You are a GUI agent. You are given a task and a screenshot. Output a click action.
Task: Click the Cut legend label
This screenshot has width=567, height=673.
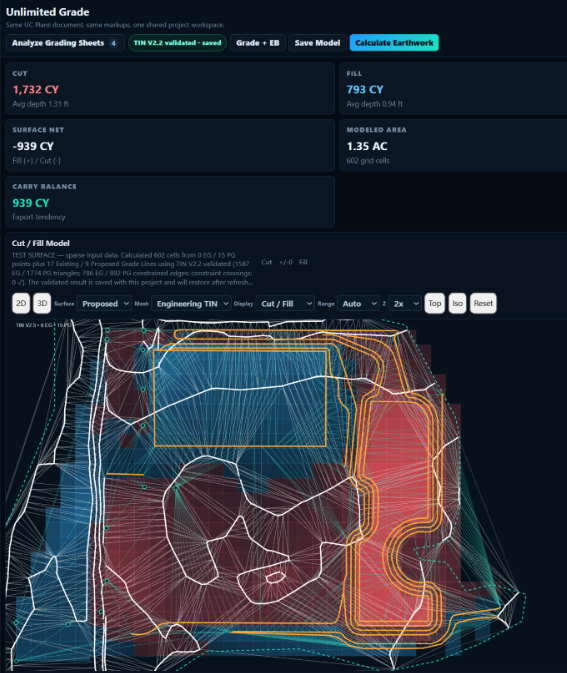[x=267, y=262]
